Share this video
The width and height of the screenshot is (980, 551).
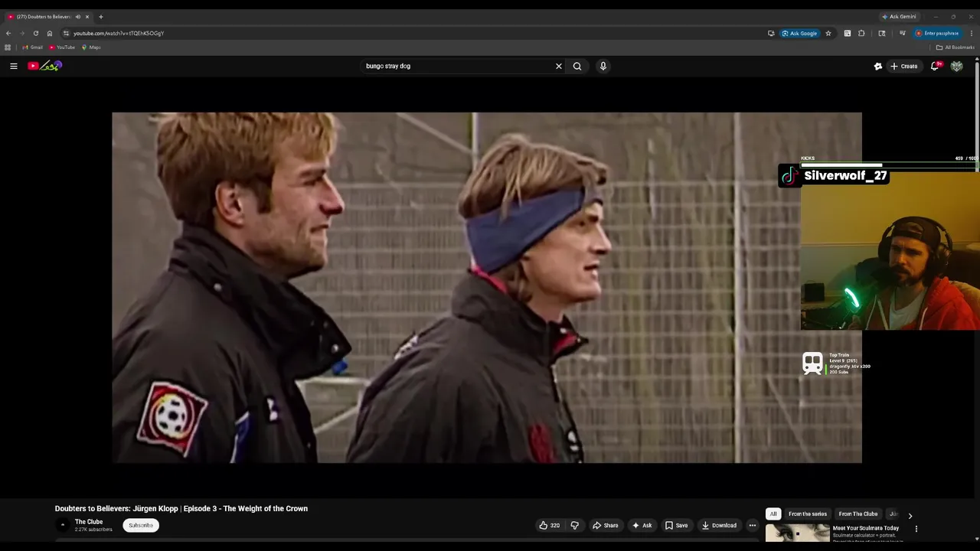click(x=605, y=525)
